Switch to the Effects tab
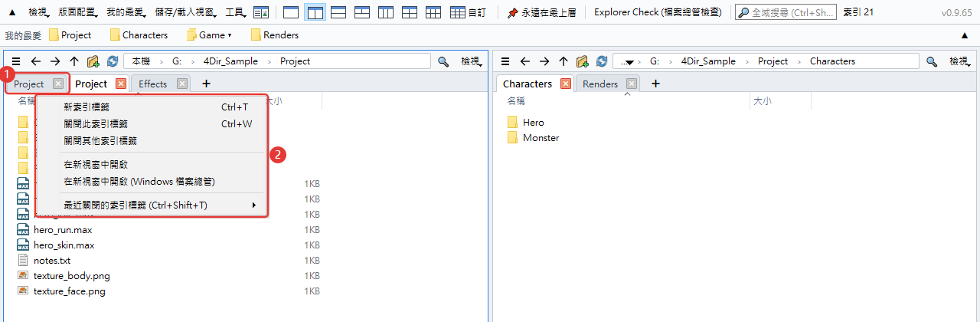 153,84
